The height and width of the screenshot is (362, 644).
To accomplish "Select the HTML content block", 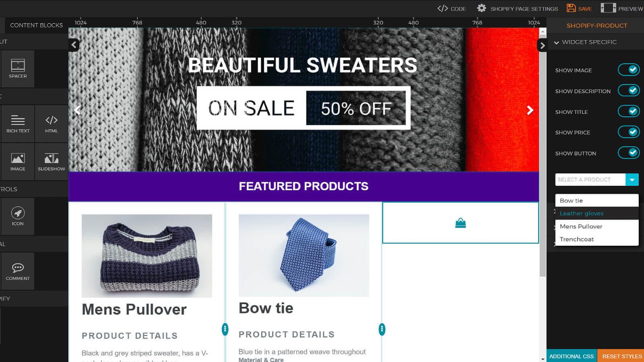I will 52,124.
